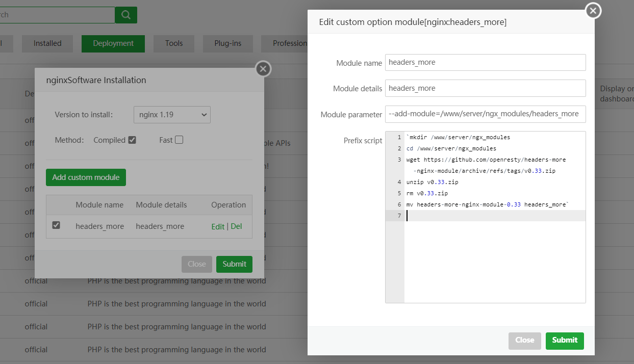Click line 7 in Prefix script editor
Image resolution: width=634 pixels, height=364 pixels.
(495, 216)
